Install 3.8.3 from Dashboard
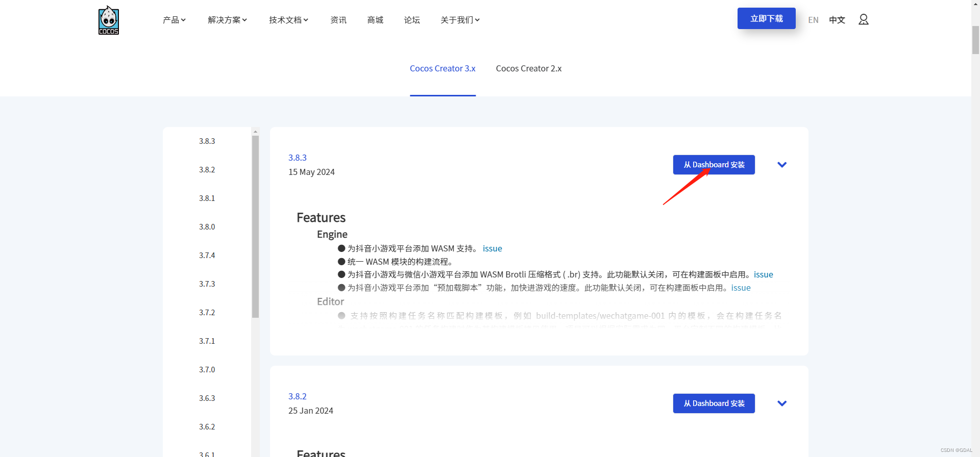This screenshot has width=980, height=457. [x=714, y=165]
